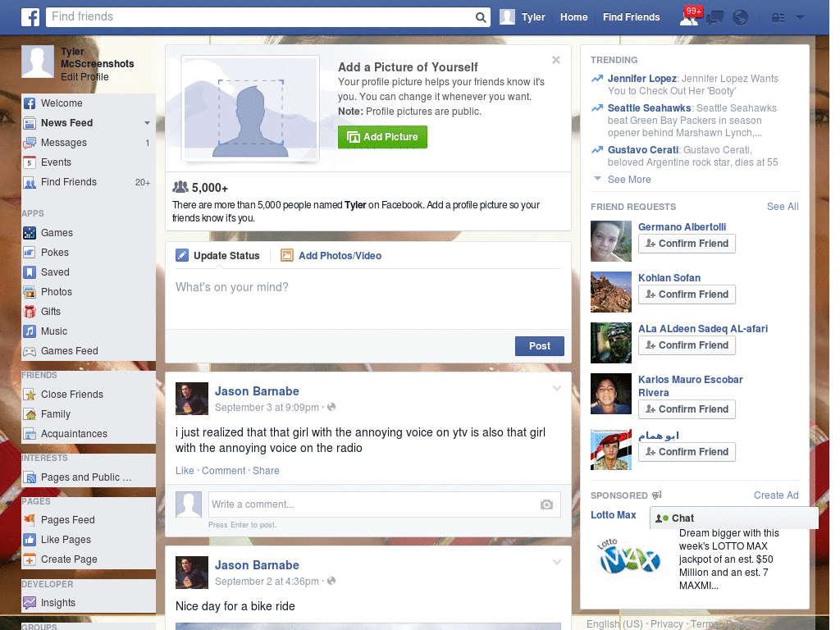Confirm friend request from Kohlan Sofan
Screen dimensions: 840x630
click(x=687, y=294)
